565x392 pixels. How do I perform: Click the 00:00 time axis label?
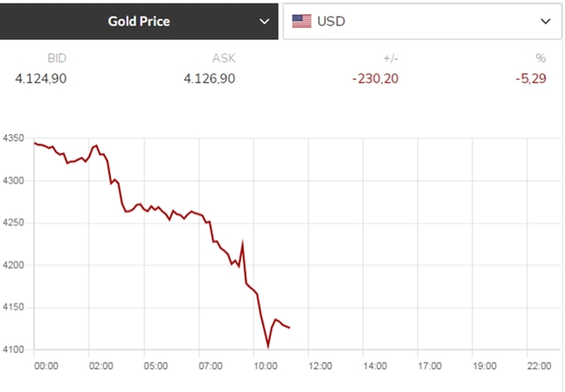click(46, 366)
